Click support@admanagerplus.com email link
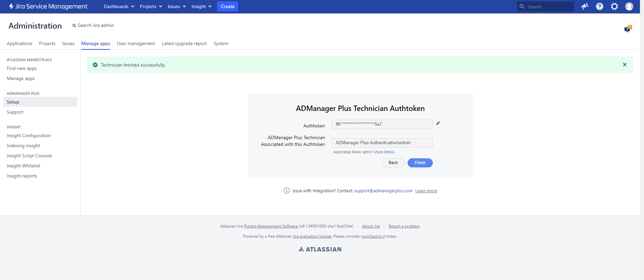 pyautogui.click(x=383, y=191)
